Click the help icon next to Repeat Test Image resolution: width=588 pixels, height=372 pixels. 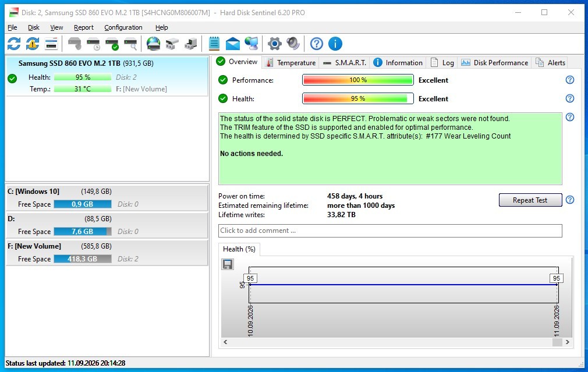coord(569,200)
